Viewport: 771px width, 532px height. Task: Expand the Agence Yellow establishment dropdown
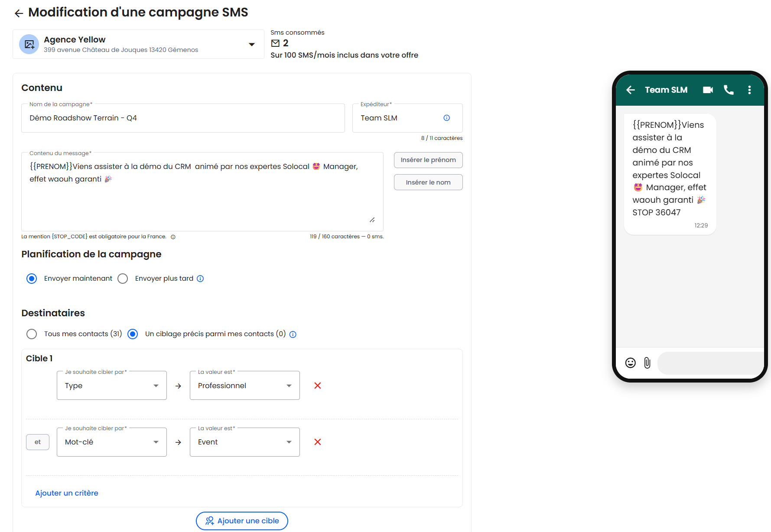pos(251,44)
